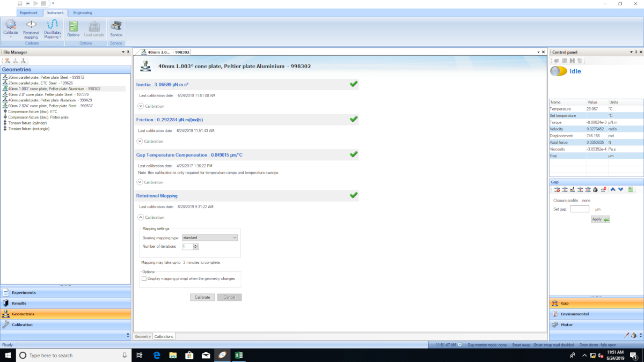Image resolution: width=644 pixels, height=362 pixels.
Task: Click the first File Manager geometry toolbar icon
Action: tap(7, 61)
